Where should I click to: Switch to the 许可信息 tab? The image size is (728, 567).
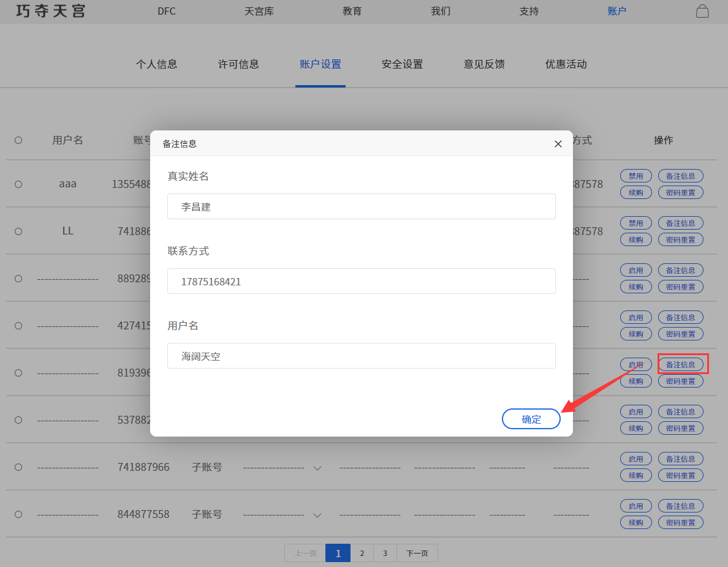[x=238, y=64]
